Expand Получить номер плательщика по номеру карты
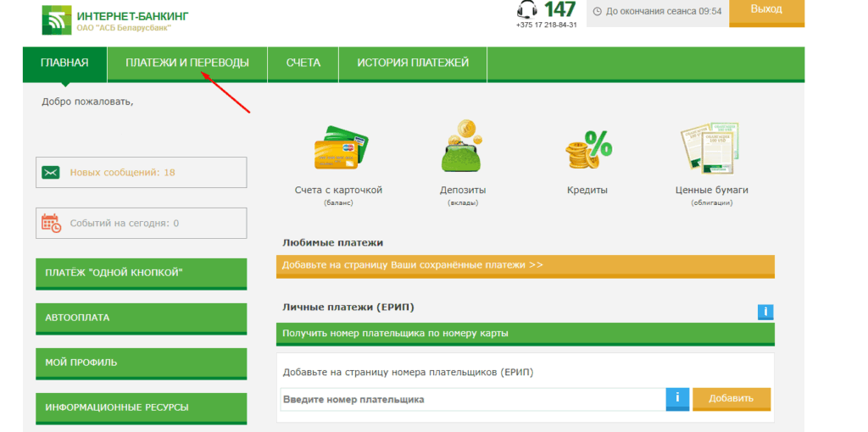 [525, 334]
